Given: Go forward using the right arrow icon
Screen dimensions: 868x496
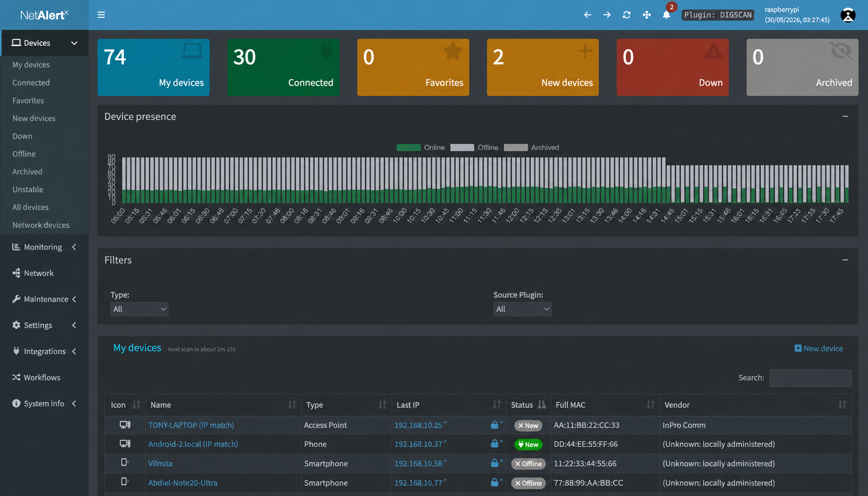Looking at the screenshot, I should 607,15.
